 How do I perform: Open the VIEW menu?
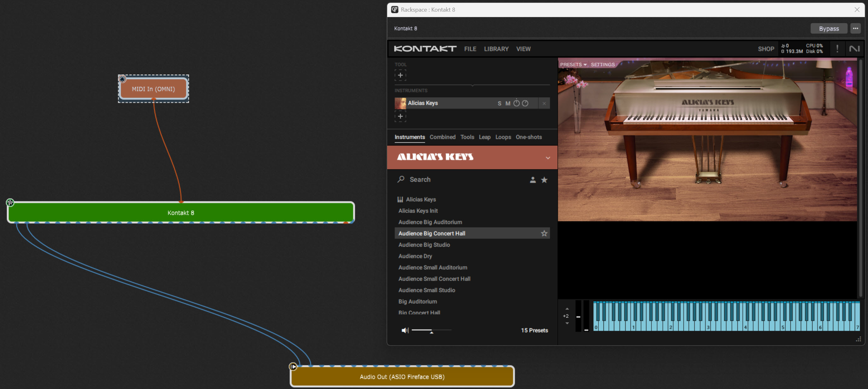(523, 49)
